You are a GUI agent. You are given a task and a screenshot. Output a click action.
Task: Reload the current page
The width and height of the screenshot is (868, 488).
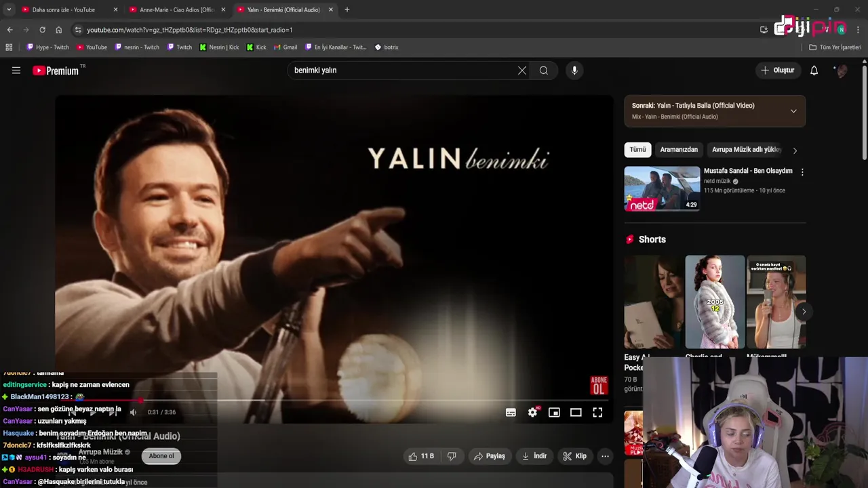tap(42, 30)
